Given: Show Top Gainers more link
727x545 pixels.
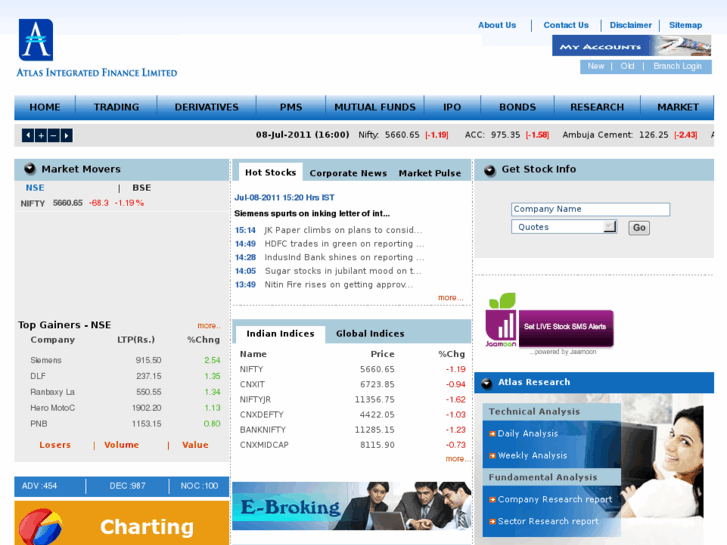Looking at the screenshot, I should click(x=209, y=326).
